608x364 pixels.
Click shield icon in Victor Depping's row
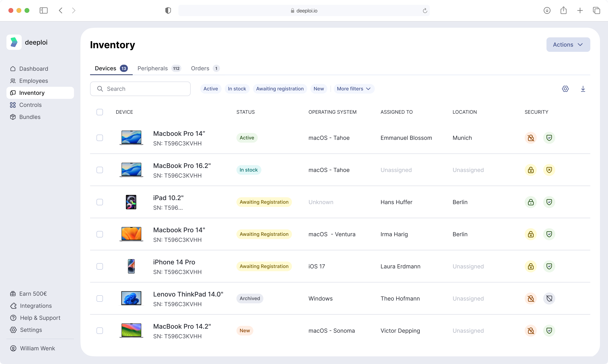(x=549, y=331)
